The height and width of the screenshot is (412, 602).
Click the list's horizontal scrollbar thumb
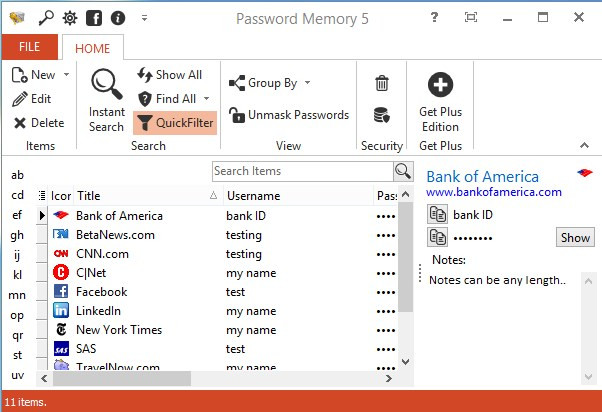122,379
